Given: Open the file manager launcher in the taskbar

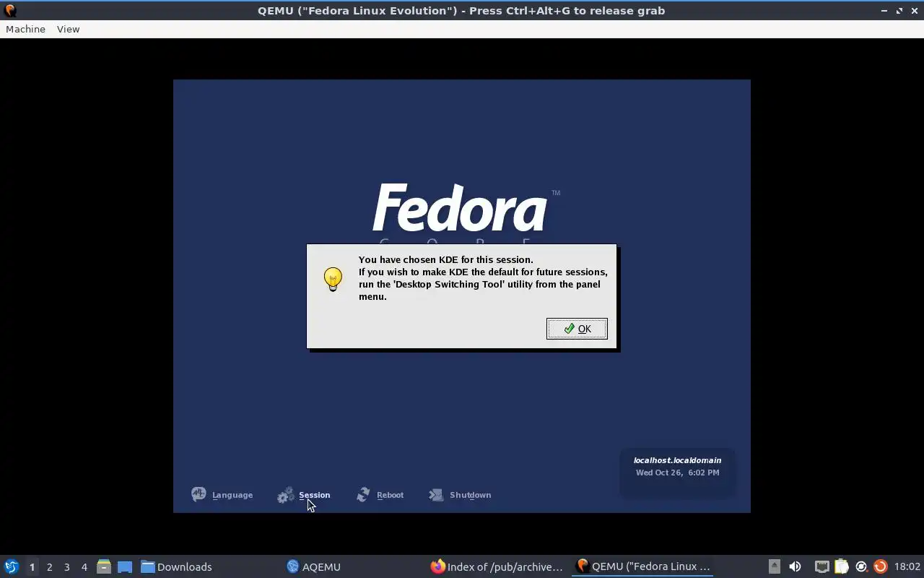Looking at the screenshot, I should 104,567.
